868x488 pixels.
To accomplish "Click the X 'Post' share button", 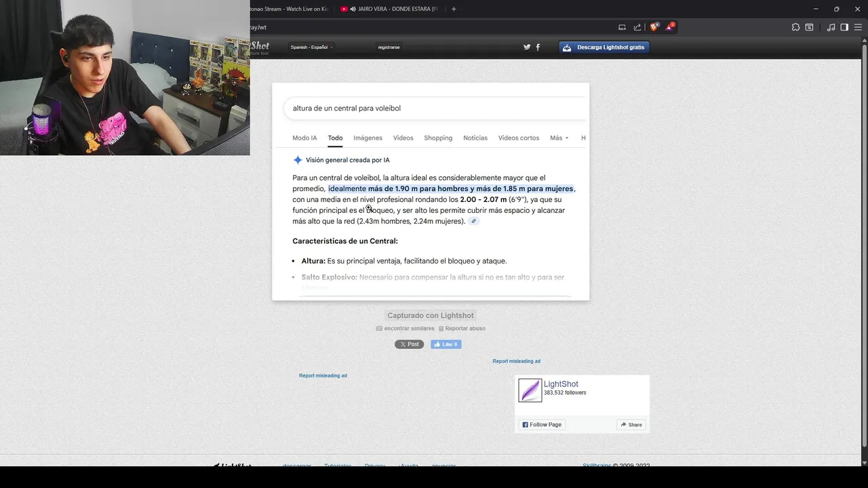I will (409, 344).
